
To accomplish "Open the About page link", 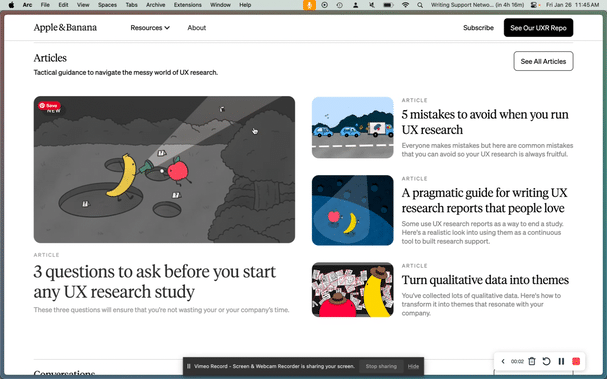I will click(197, 28).
